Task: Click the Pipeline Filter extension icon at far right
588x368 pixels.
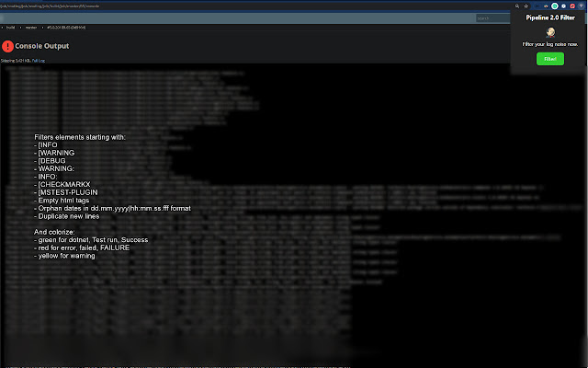Action: coord(582,6)
